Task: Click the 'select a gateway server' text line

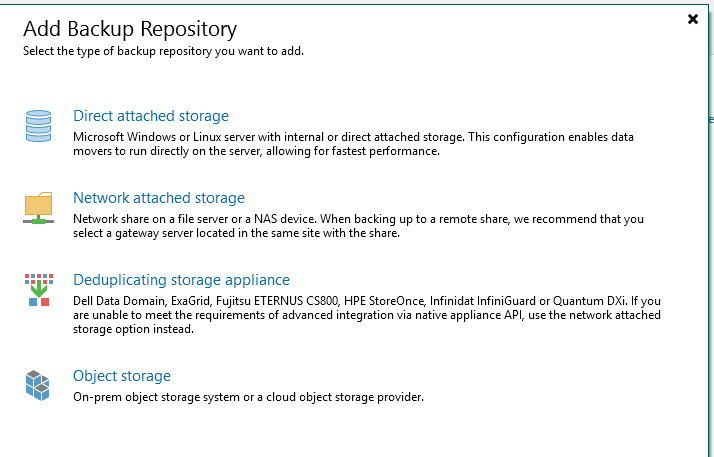Action: click(x=236, y=233)
